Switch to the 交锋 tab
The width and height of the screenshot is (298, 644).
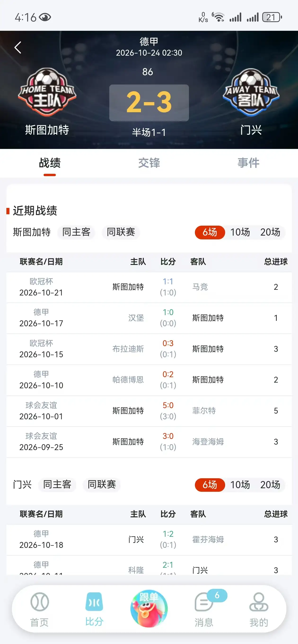point(149,163)
